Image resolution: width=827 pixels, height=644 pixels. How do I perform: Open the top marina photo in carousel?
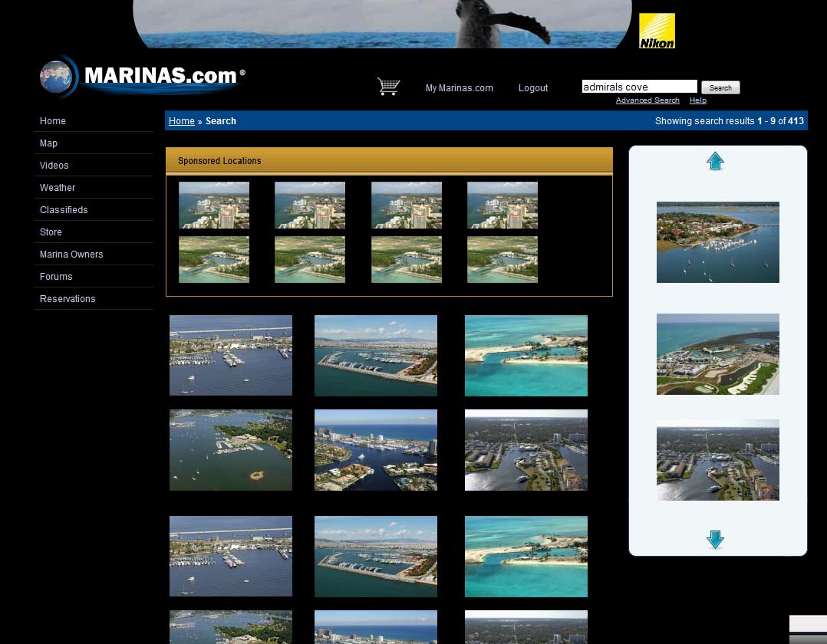717,242
